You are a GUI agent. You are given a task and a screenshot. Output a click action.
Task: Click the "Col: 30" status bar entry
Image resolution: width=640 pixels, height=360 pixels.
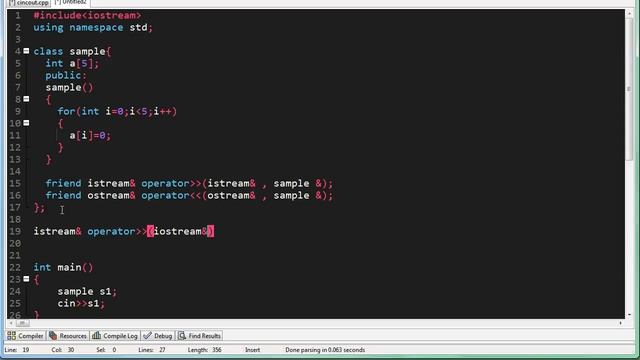(62, 350)
